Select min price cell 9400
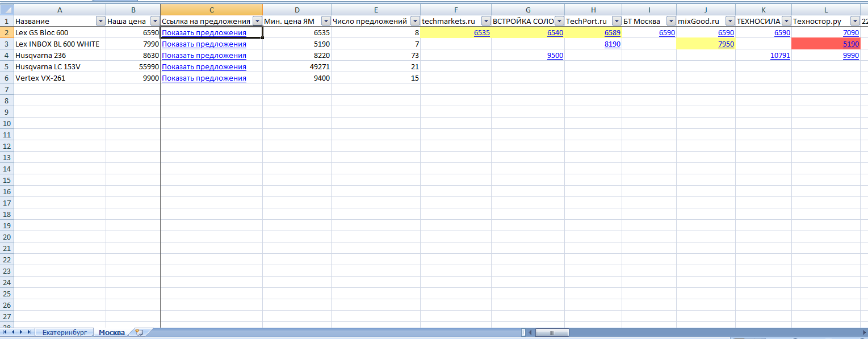Viewport: 868px width, 339px height. pyautogui.click(x=297, y=78)
